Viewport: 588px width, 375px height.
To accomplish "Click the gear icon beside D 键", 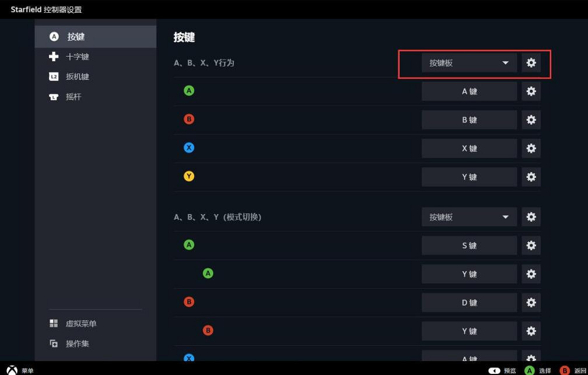I will click(531, 303).
